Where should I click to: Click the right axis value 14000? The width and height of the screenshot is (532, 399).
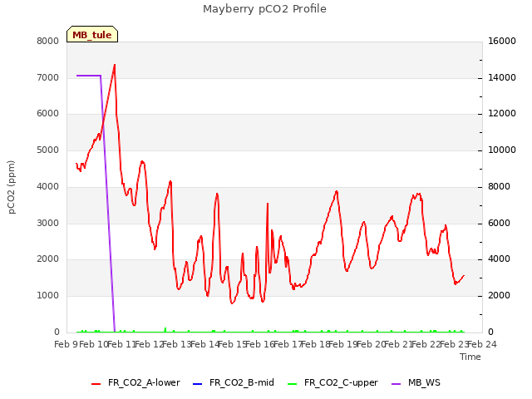[x=502, y=77]
